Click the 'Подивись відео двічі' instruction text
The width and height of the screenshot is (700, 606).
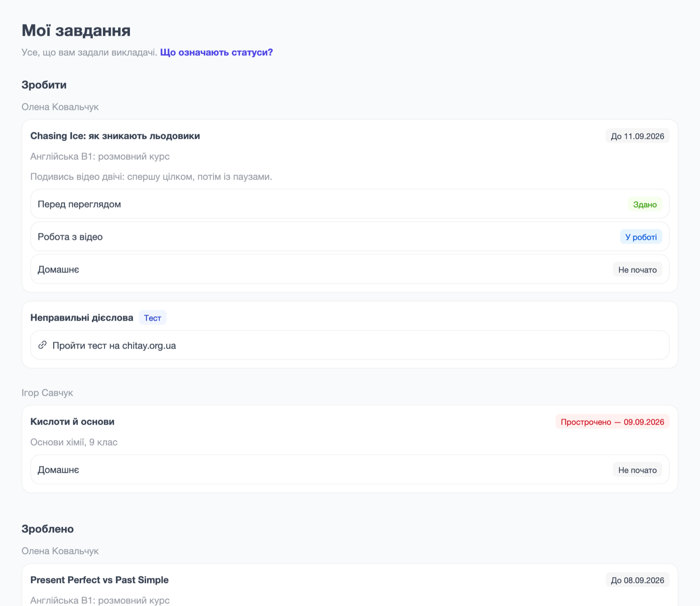[151, 177]
